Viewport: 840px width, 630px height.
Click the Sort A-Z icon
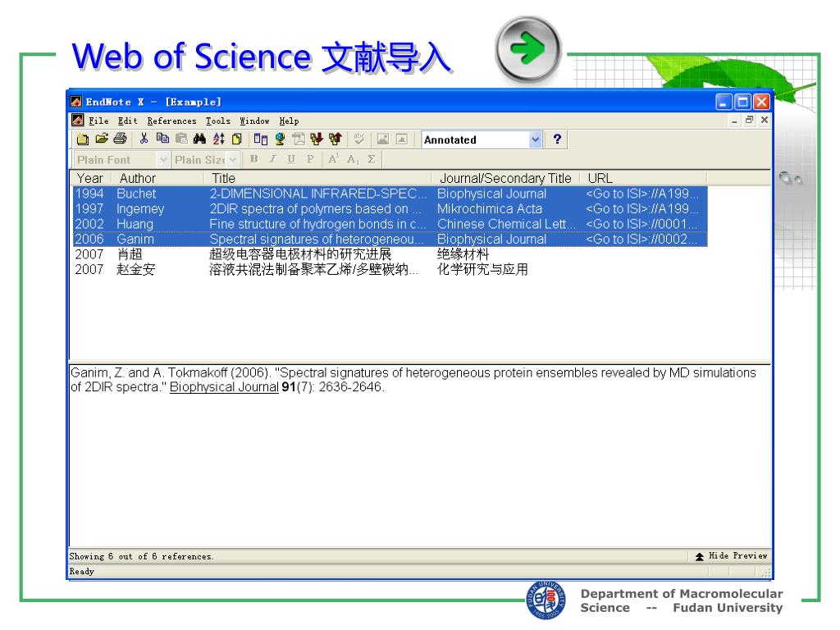click(218, 139)
